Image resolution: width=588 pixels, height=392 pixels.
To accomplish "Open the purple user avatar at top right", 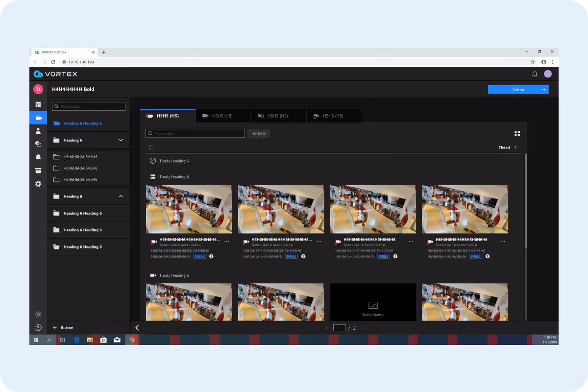I will [548, 74].
